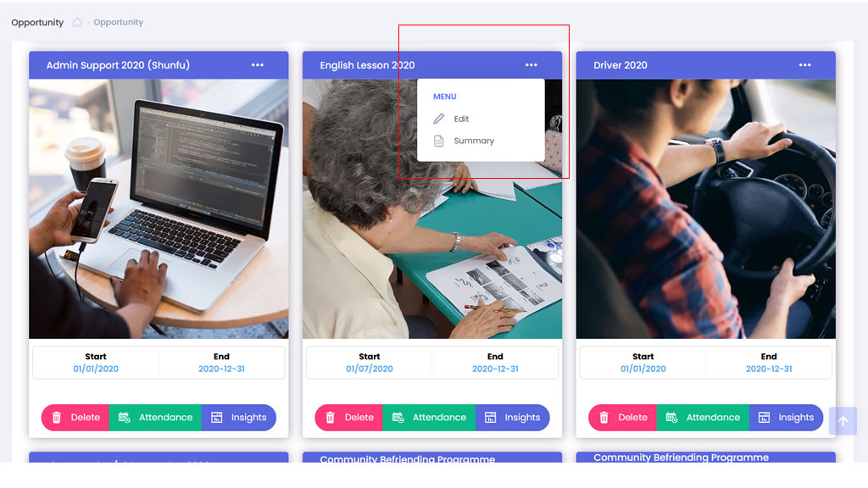The width and height of the screenshot is (868, 488).
Task: Click calendar icon on Driver 2020 Attendance button
Action: coord(671,418)
